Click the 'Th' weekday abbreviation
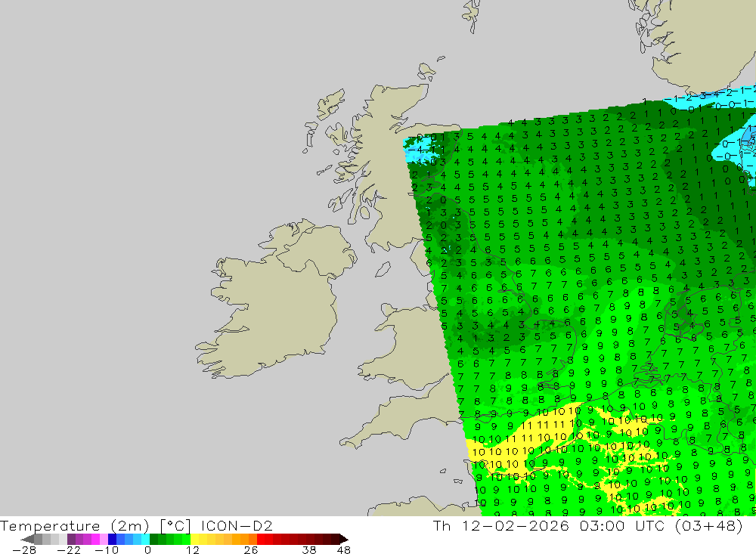756x554 pixels. pyautogui.click(x=442, y=525)
